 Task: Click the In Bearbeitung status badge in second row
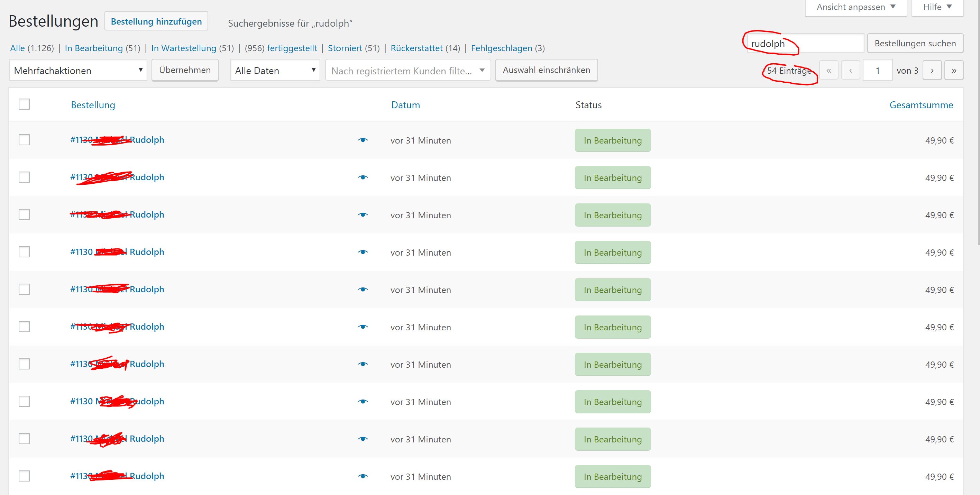613,178
